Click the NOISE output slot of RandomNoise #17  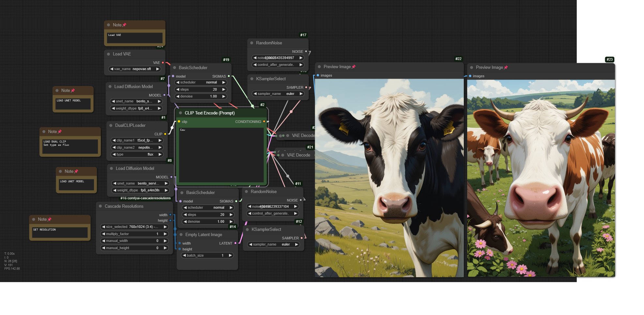[x=306, y=52]
